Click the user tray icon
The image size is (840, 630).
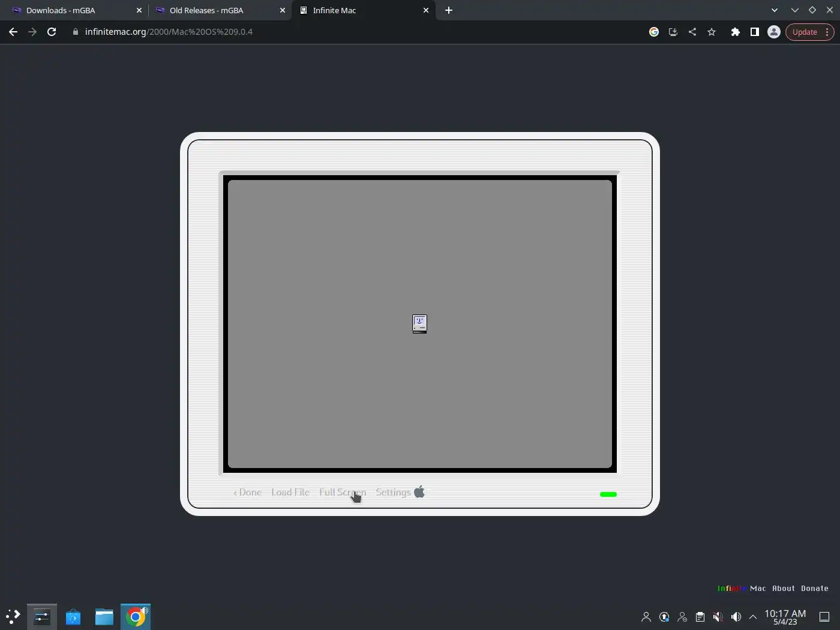pos(646,617)
